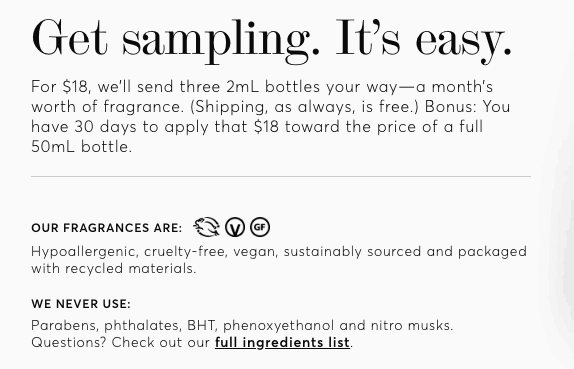
Task: Click the "Parabens, phthalates, BHT" text line
Action: pyautogui.click(x=242, y=325)
